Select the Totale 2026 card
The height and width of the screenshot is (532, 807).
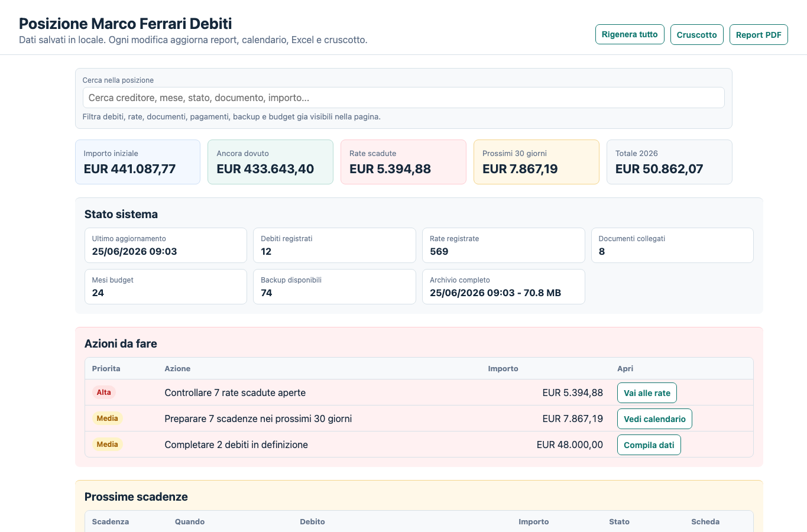point(669,162)
